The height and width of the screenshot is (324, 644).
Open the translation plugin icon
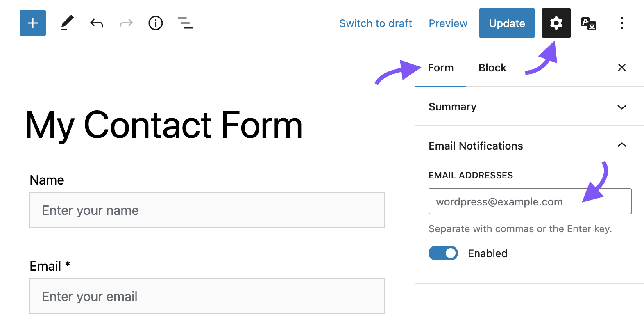(x=589, y=23)
